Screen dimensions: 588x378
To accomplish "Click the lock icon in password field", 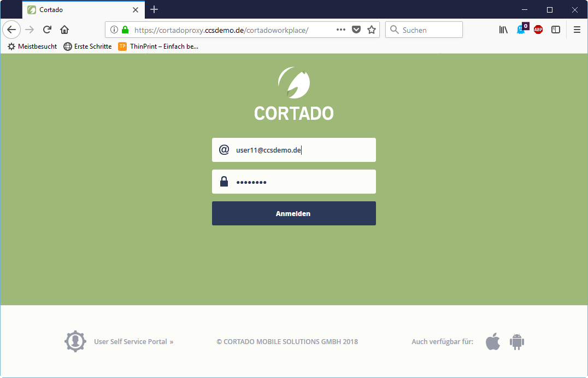I will pos(224,182).
